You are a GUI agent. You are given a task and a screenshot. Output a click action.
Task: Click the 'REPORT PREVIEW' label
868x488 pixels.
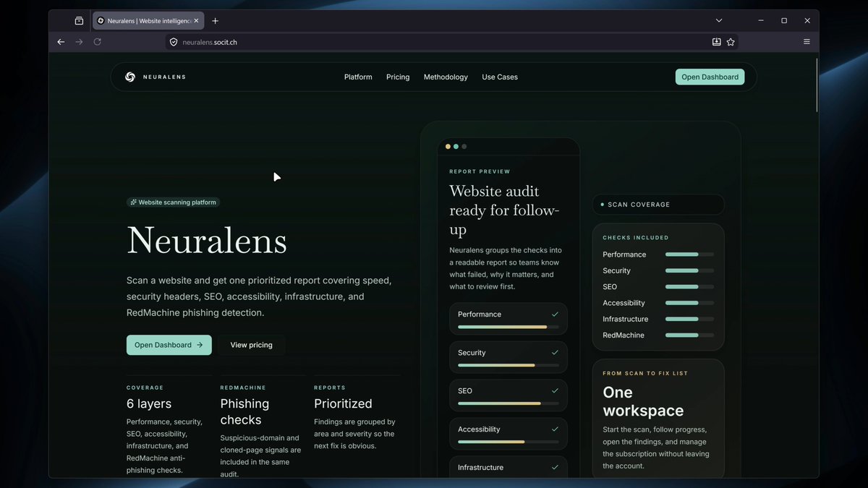pos(480,171)
